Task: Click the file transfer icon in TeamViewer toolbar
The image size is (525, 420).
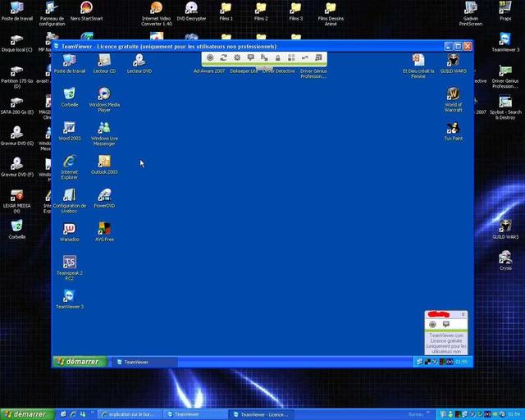Action: tap(264, 57)
